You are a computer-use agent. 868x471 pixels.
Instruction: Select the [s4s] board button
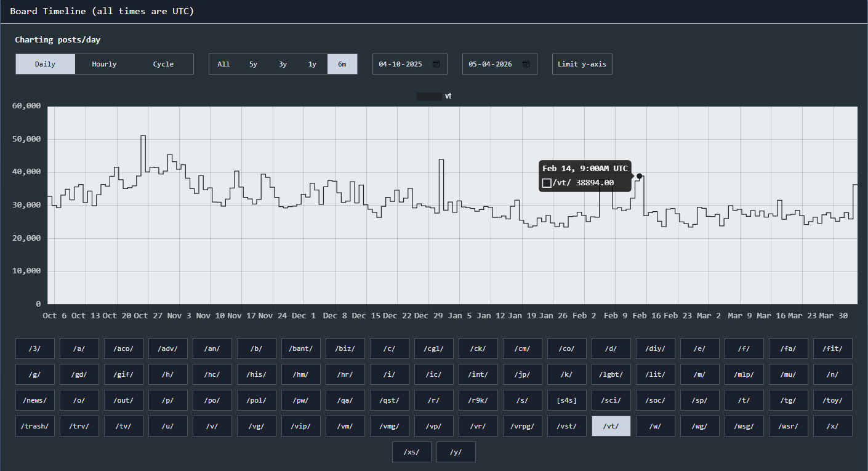pos(567,400)
